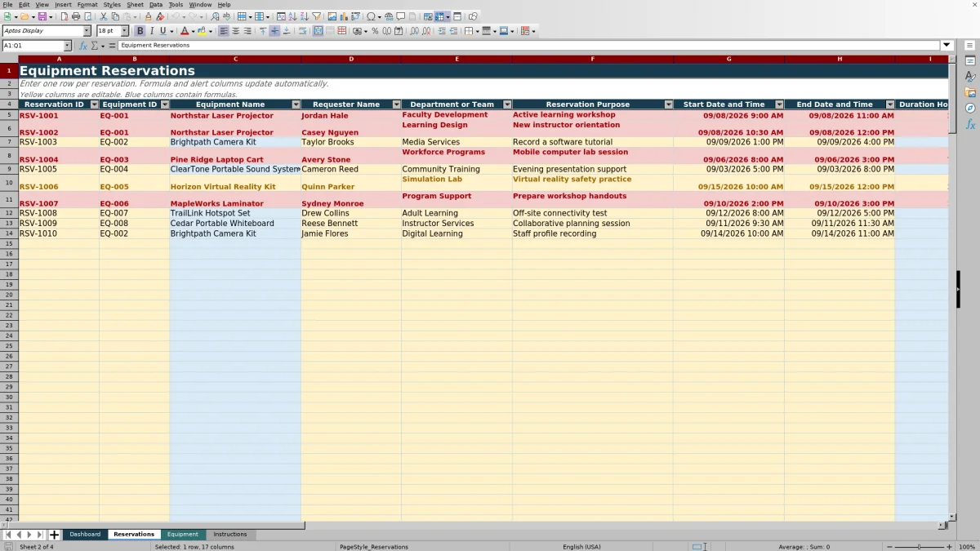Screen dimensions: 980x551
Task: Toggle Bold formatting
Action: point(140,31)
